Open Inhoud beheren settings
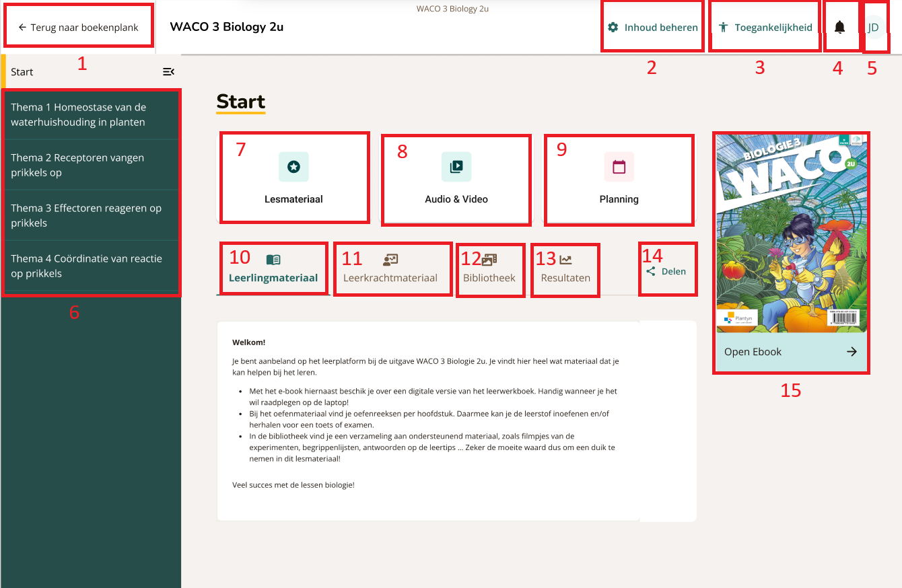 (x=652, y=28)
